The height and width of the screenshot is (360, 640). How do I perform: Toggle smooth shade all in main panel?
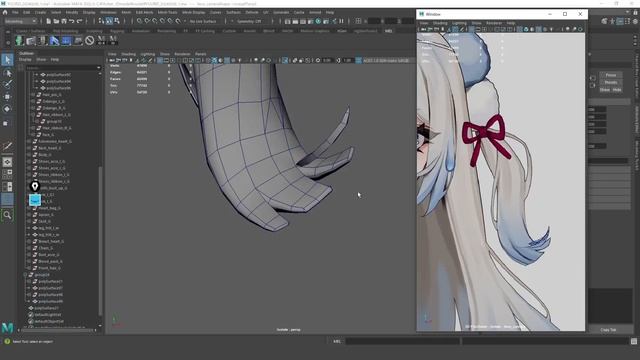coord(214,60)
